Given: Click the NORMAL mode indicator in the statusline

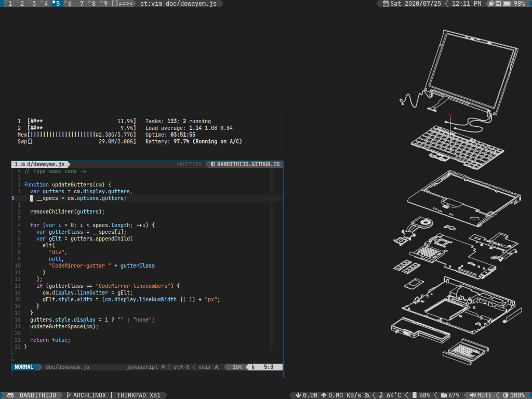Looking at the screenshot, I should click(24, 367).
